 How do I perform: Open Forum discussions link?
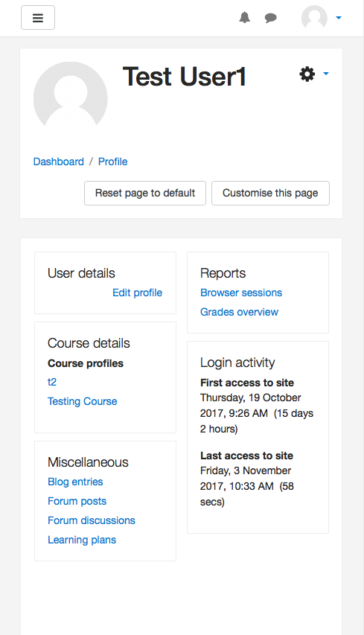click(92, 520)
